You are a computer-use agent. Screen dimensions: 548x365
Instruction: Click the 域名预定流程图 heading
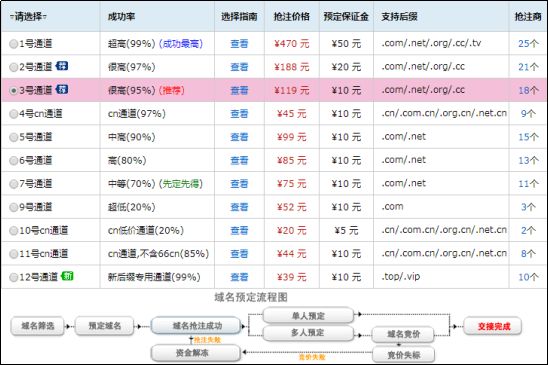[x=251, y=298]
